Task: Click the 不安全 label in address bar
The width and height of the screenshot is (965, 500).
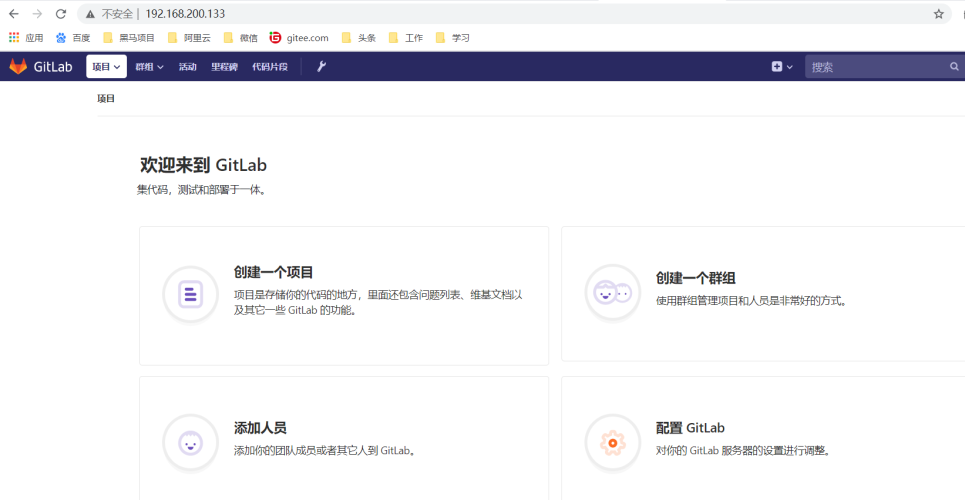Action: coord(117,14)
